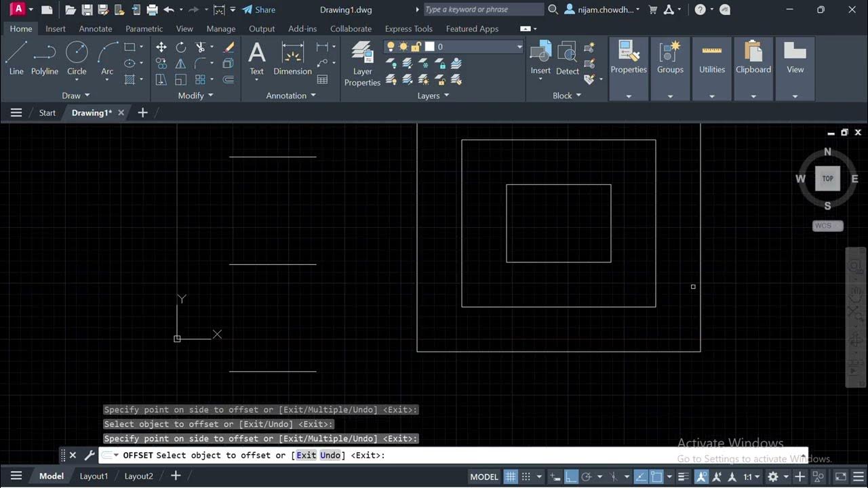Insert a Table from Annotation panel
This screenshot has height=488, width=868.
pyautogui.click(x=323, y=79)
